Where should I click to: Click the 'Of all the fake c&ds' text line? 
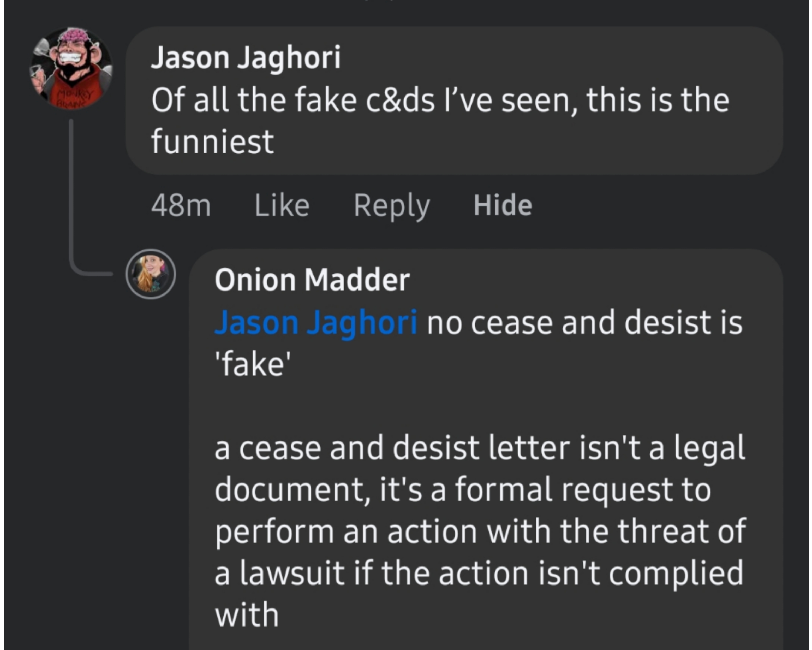pyautogui.click(x=440, y=101)
